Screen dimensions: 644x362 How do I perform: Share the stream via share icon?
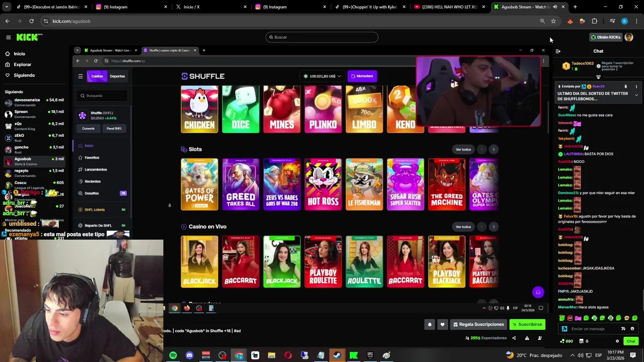click(x=514, y=338)
